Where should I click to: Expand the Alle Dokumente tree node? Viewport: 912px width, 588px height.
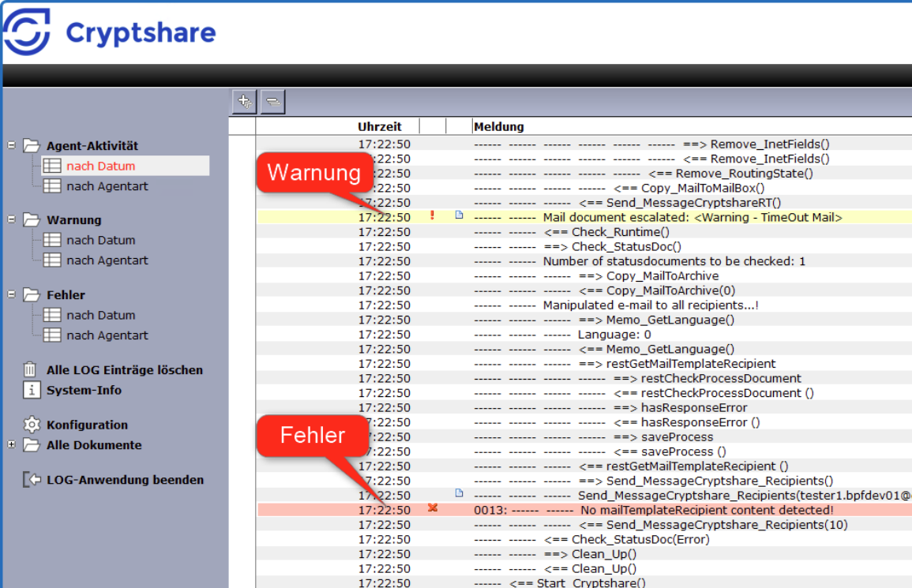pos(11,444)
